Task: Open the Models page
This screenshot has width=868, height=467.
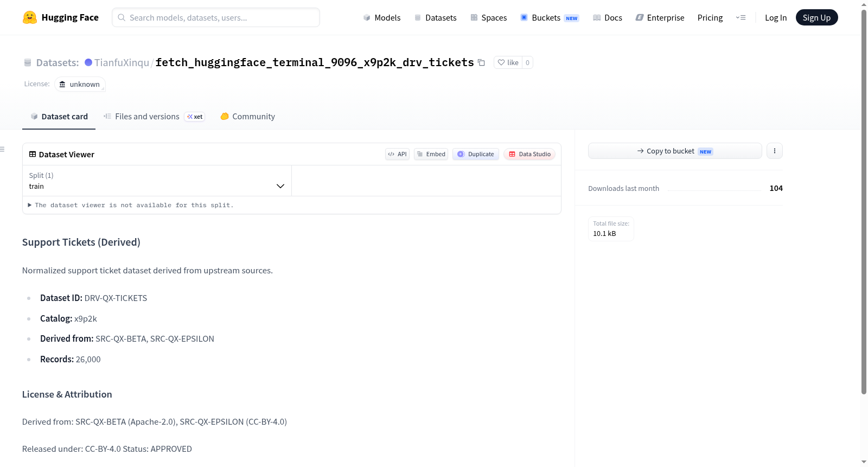Action: 382,17
